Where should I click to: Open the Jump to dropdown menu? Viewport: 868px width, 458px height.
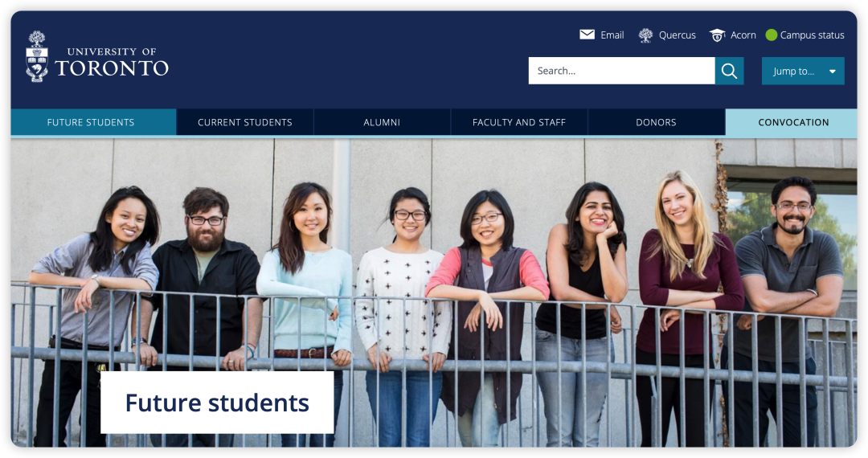pyautogui.click(x=803, y=71)
